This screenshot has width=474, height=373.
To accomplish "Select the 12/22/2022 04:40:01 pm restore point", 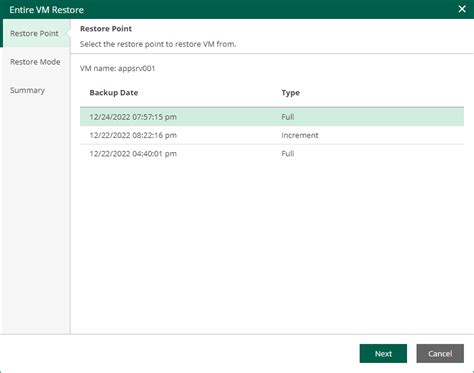I will pos(272,154).
